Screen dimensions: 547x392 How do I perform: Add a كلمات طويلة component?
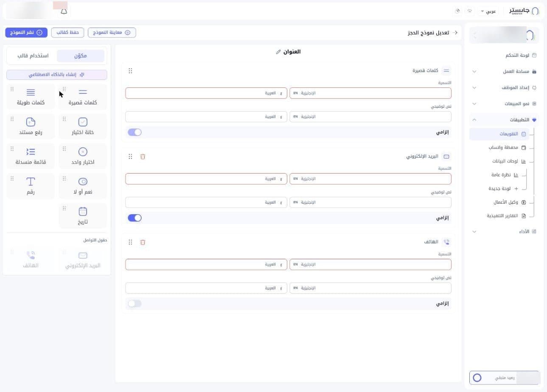coord(31,97)
